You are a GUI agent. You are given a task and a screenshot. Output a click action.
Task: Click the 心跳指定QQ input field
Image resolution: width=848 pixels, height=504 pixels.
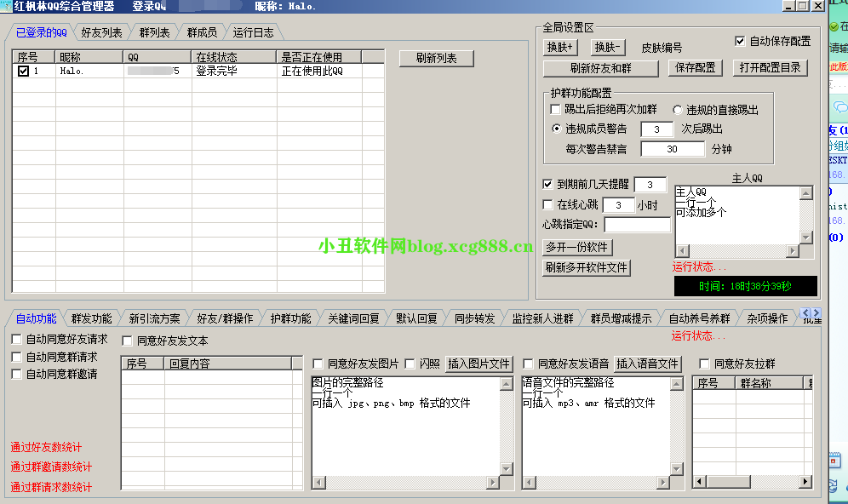(637, 225)
